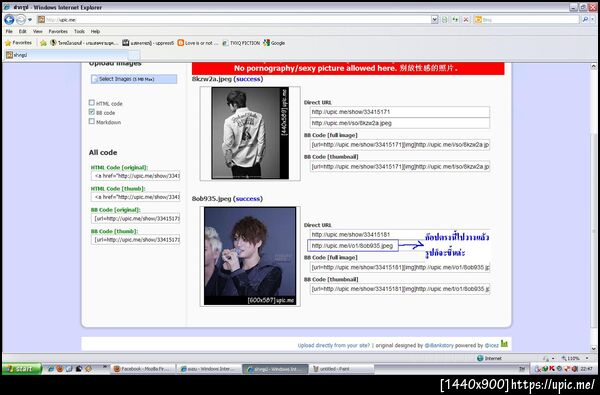This screenshot has width=600, height=395.
Task: Click the BB Code [full image] field for 8ob935
Action: pos(400,267)
